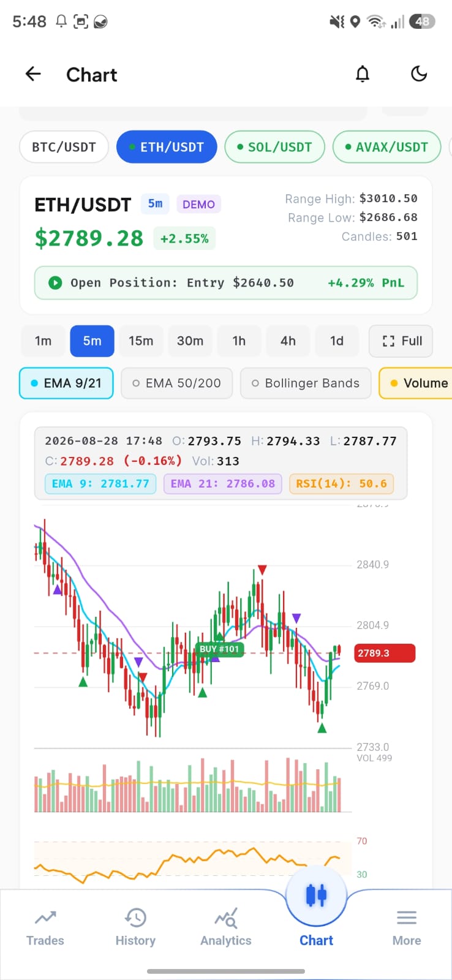This screenshot has height=980, width=452.
Task: Tap the Range High $3010.50 value
Action: (x=388, y=198)
